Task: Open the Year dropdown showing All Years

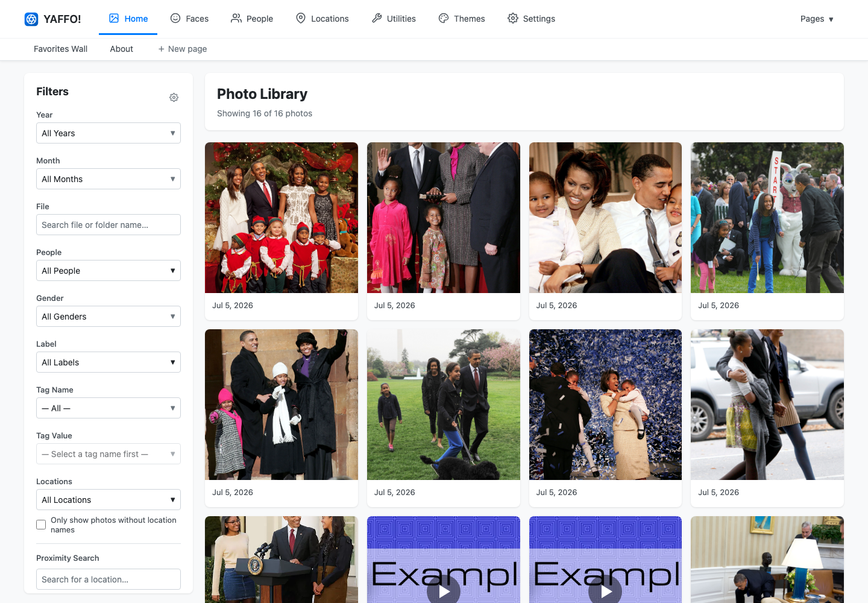Action: [x=108, y=133]
